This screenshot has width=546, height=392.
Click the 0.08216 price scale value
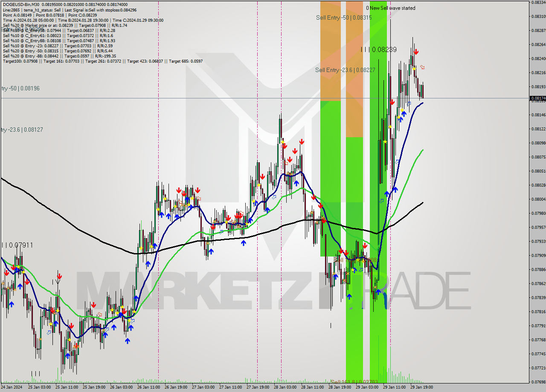(x=538, y=72)
